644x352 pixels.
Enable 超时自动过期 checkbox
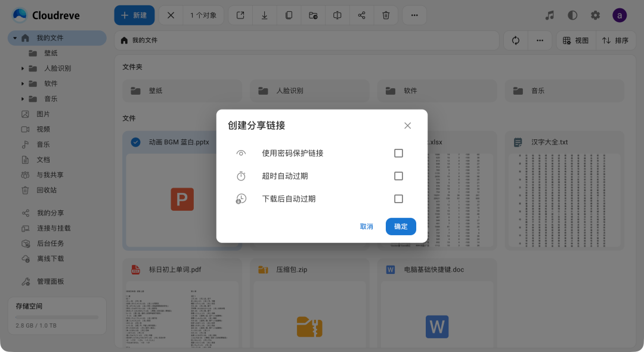pos(398,176)
